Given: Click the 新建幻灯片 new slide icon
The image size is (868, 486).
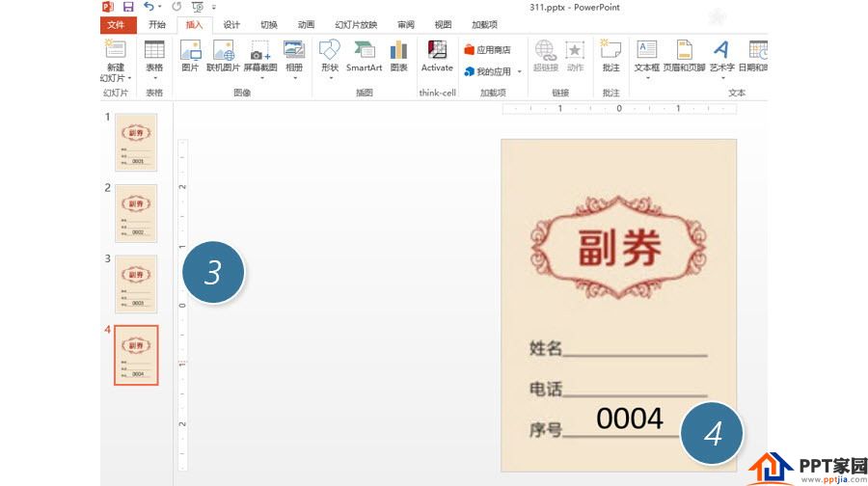Looking at the screenshot, I should click(x=115, y=50).
